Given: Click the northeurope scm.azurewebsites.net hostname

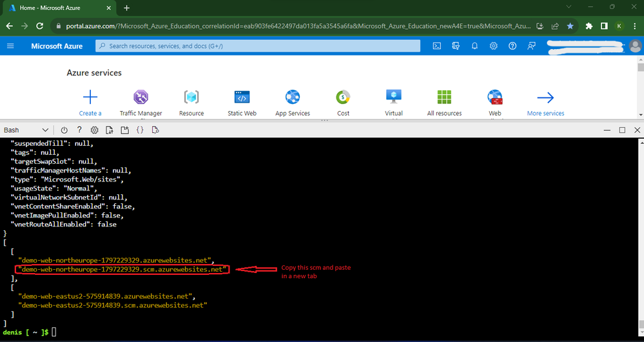Looking at the screenshot, I should tap(122, 270).
